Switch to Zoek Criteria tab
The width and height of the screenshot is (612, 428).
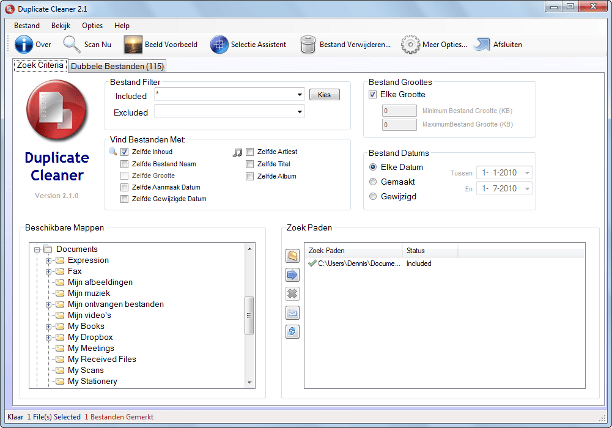point(40,65)
